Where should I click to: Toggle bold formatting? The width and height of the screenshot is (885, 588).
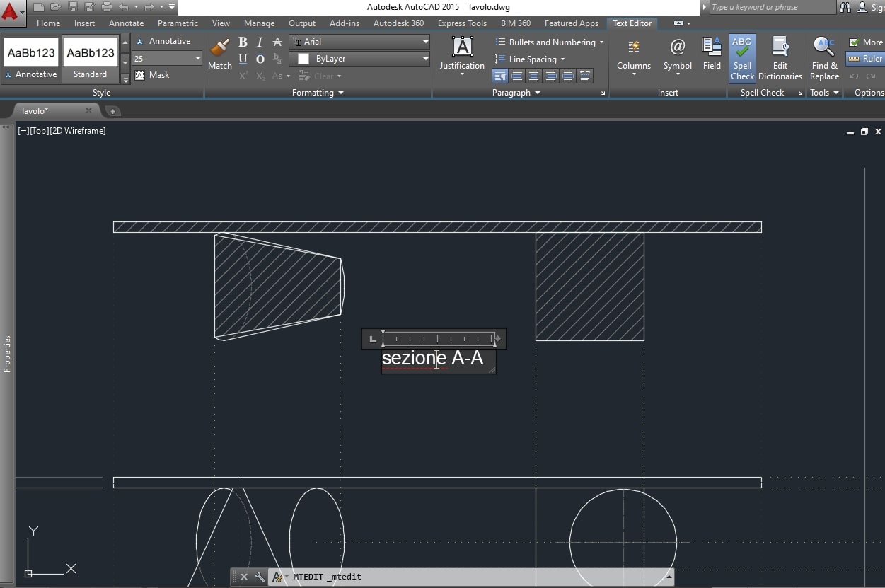[243, 42]
